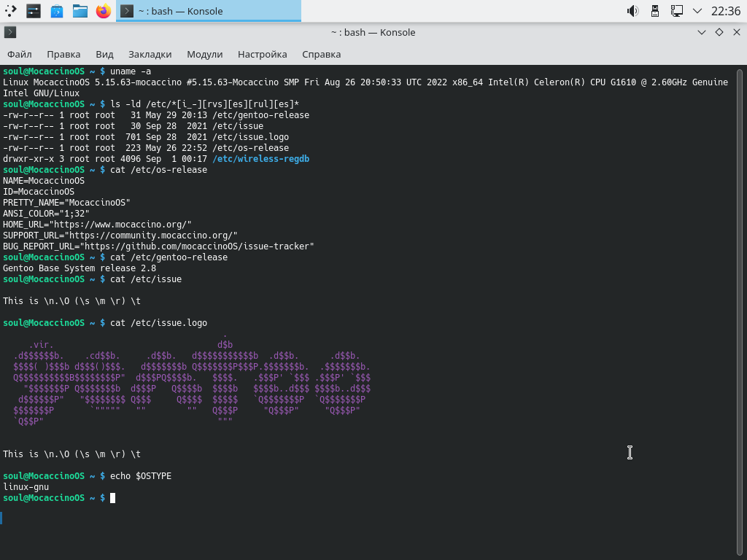
Task: Click the /etc/gentoo-release path in ls listing
Action: coord(261,114)
